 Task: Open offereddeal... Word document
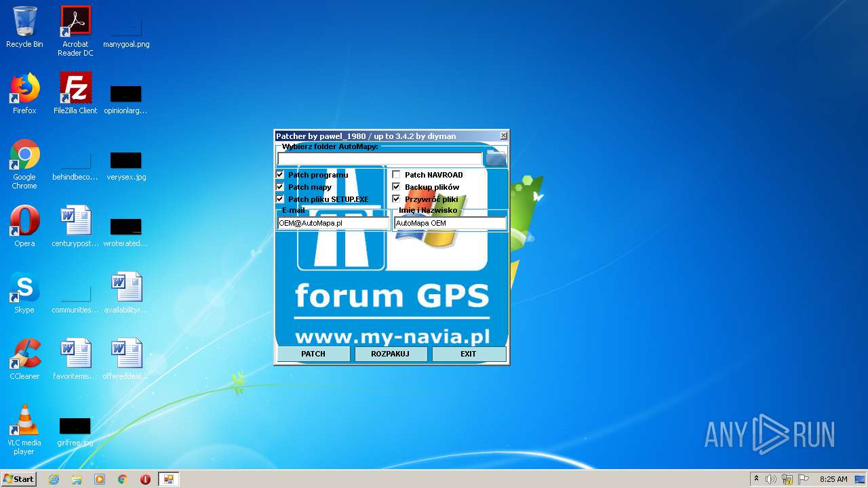pyautogui.click(x=126, y=359)
